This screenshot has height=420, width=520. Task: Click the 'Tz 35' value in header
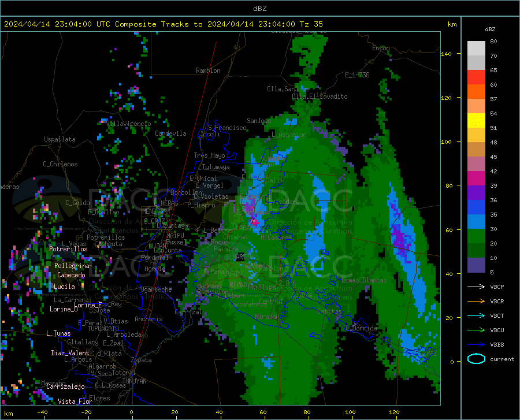click(311, 24)
